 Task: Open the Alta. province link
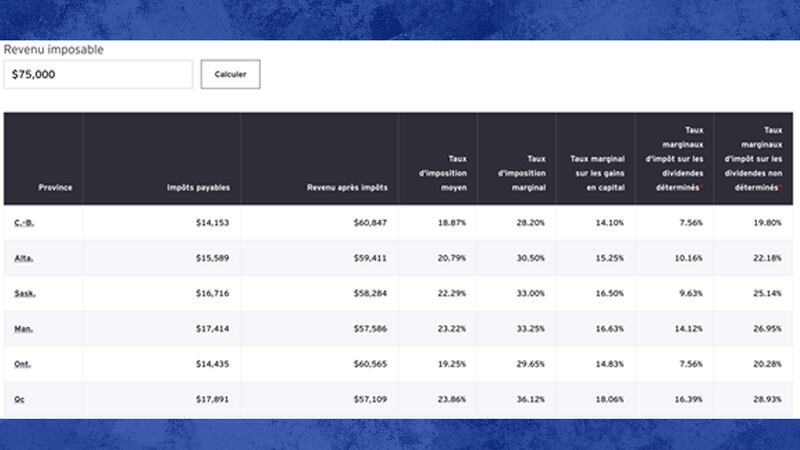tap(24, 258)
